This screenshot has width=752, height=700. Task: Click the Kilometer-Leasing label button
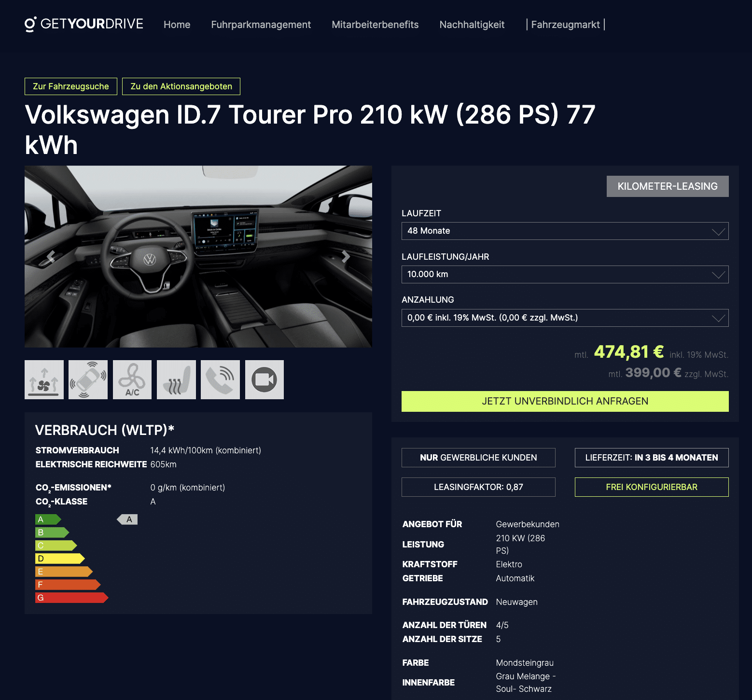click(668, 186)
